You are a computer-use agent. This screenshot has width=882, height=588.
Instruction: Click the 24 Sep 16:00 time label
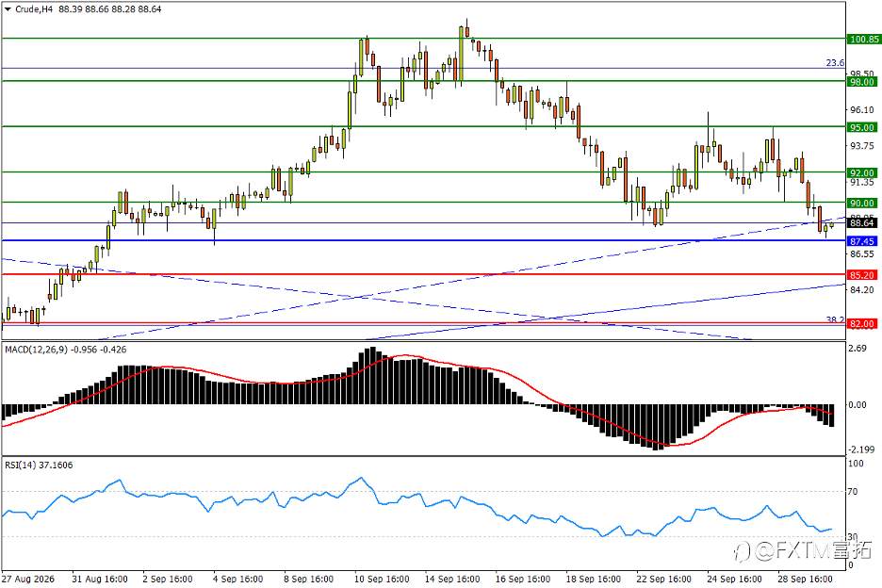click(734, 579)
